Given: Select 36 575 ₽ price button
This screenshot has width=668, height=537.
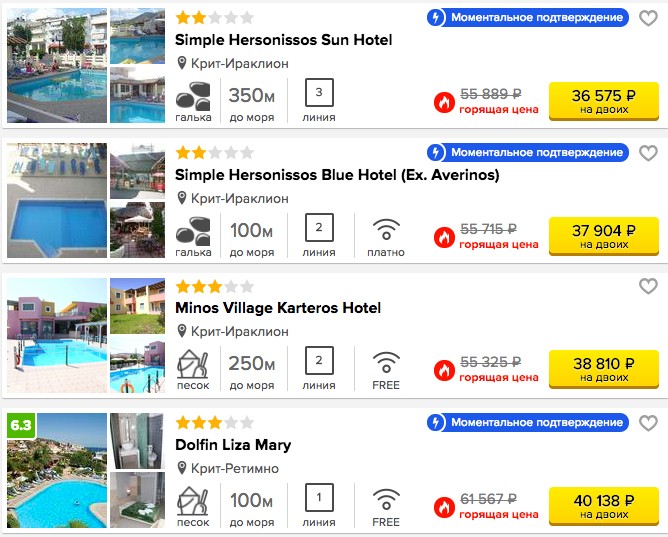Looking at the screenshot, I should tap(604, 101).
